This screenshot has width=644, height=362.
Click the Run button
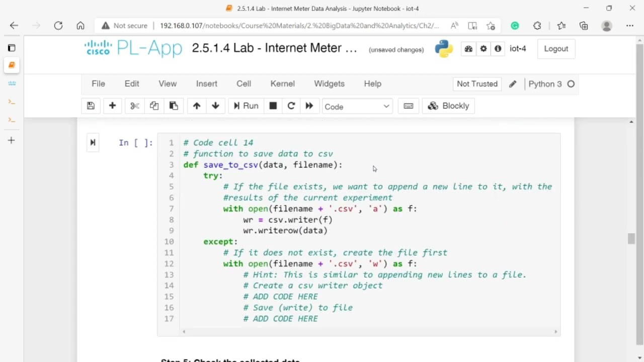point(246,106)
